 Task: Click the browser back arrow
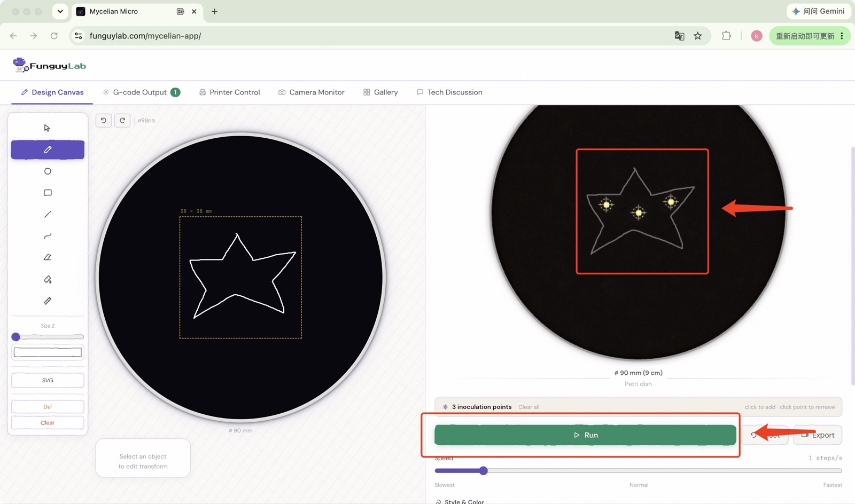(x=13, y=36)
